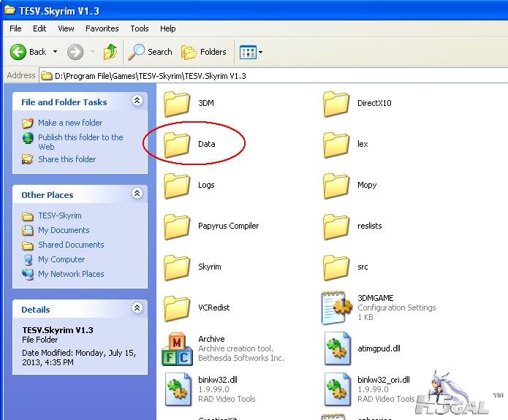Screen dimensions: 508x420
Task: Open the Favorites menu
Action: 102,28
